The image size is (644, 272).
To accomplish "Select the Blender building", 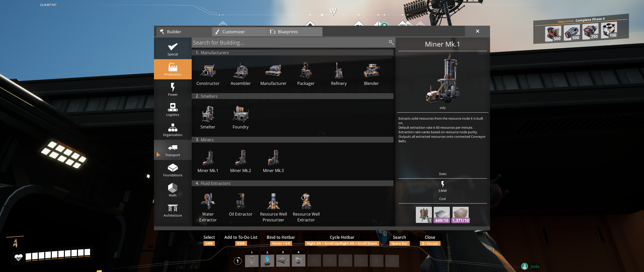I will [x=371, y=74].
